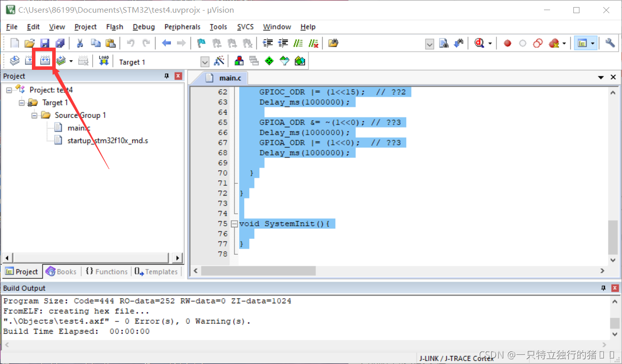Screen dimensions: 622x364
Task: Switch to the Books panel tab
Action: coord(61,271)
